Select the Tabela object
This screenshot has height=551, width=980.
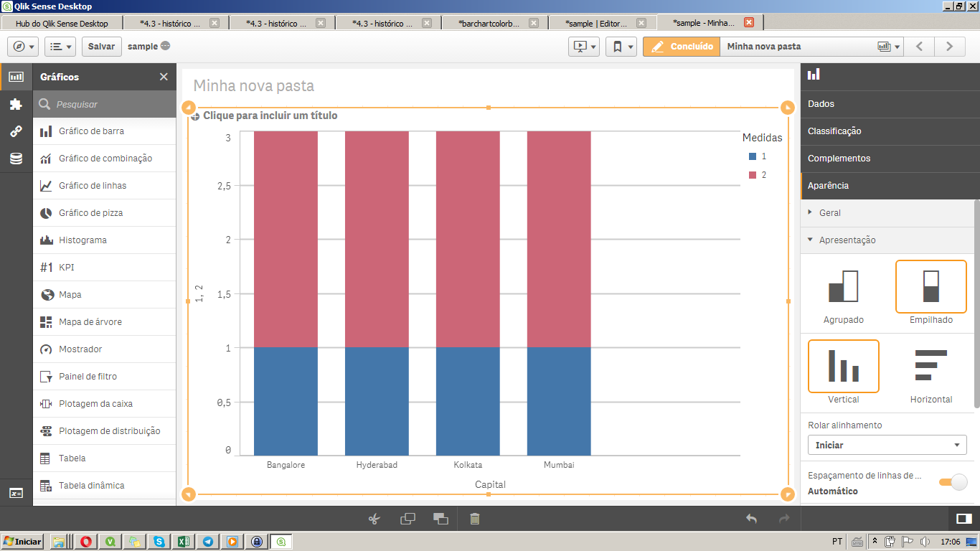[105, 458]
